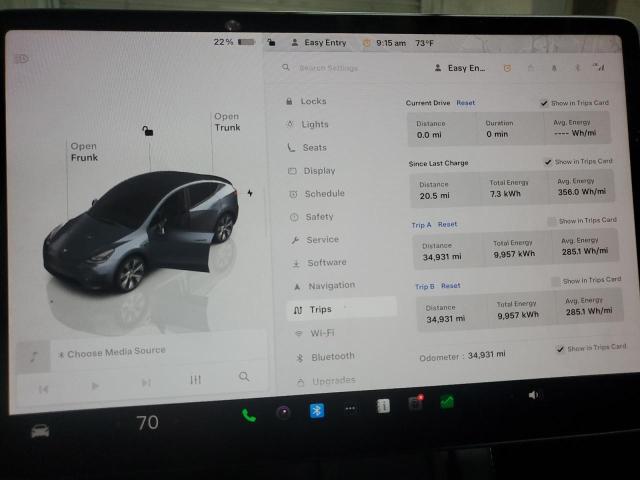Tap the unlock padlock icon above the car
640x480 pixels.
(x=147, y=131)
